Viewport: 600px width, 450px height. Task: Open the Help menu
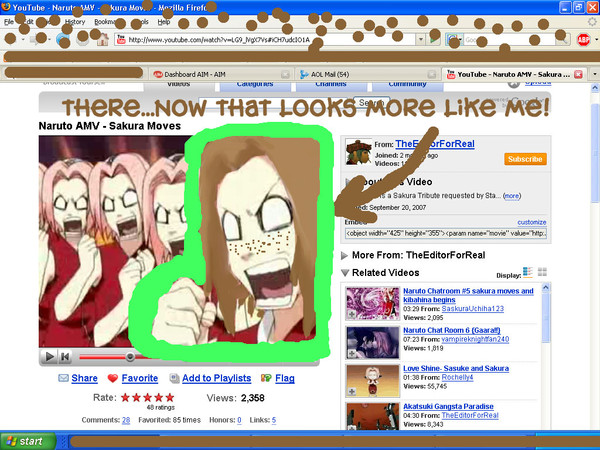tap(164, 22)
